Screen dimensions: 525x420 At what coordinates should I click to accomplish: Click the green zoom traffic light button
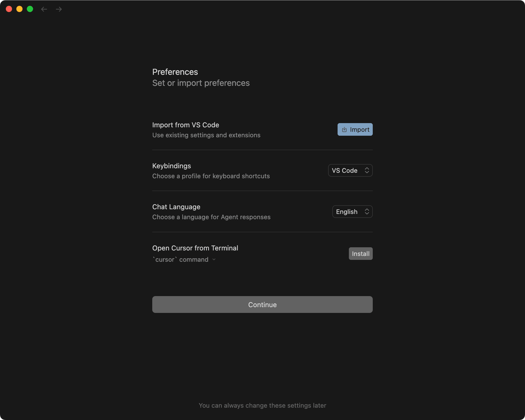tap(30, 9)
